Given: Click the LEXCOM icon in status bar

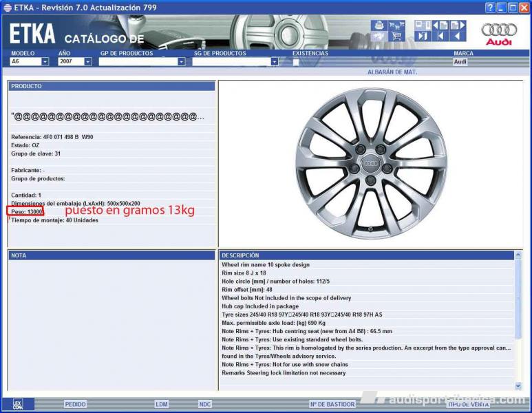Looking at the screenshot, I should (19, 404).
